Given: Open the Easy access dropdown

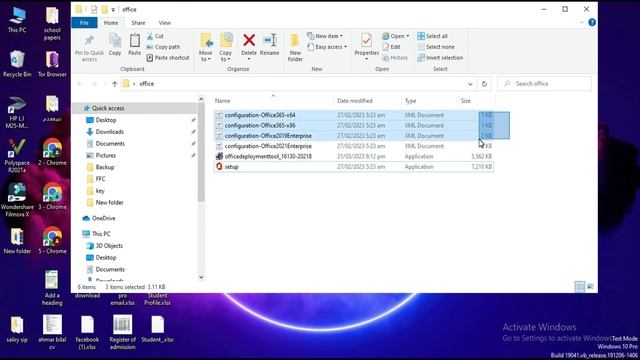Looking at the screenshot, I should click(x=327, y=47).
